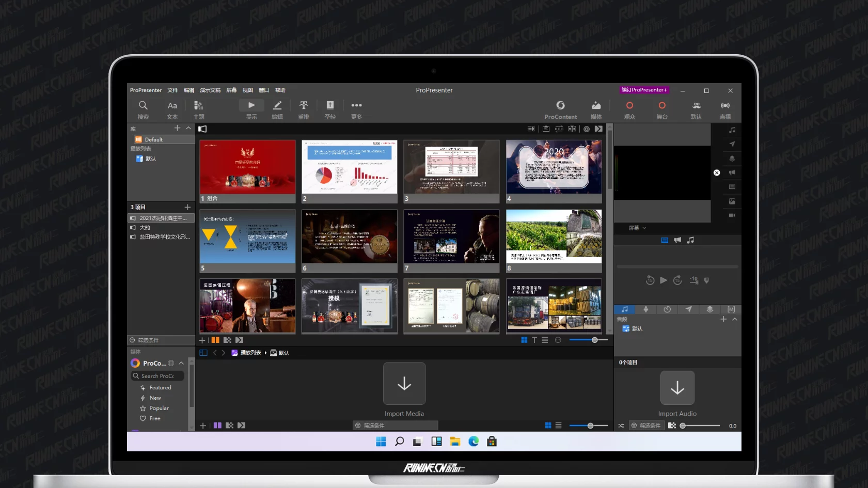Collapse the 库 (Library) section chevron
Image resolution: width=868 pixels, height=488 pixels.
coord(188,128)
